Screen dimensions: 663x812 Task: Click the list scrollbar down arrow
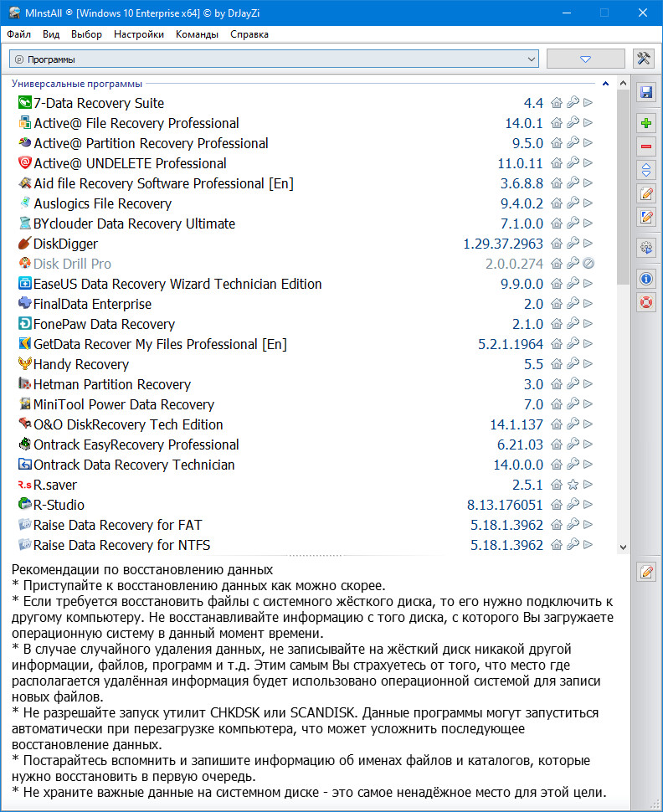click(623, 547)
